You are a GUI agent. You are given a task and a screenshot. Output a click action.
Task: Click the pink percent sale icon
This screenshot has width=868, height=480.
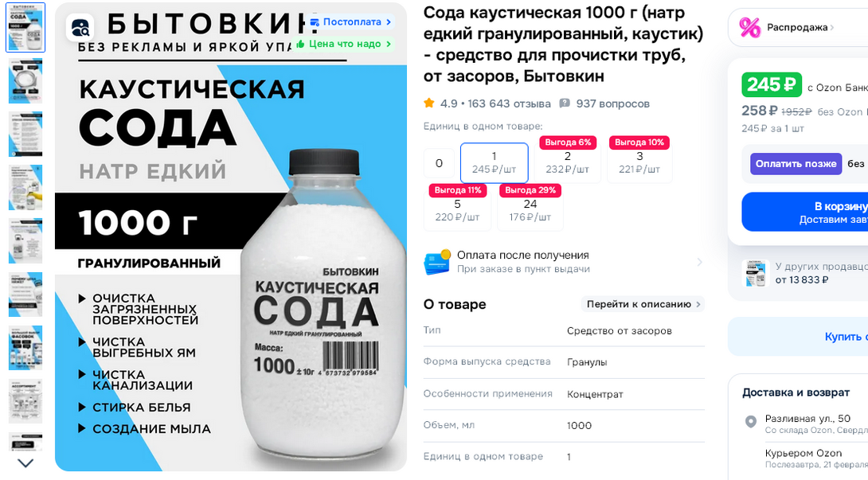(x=749, y=27)
